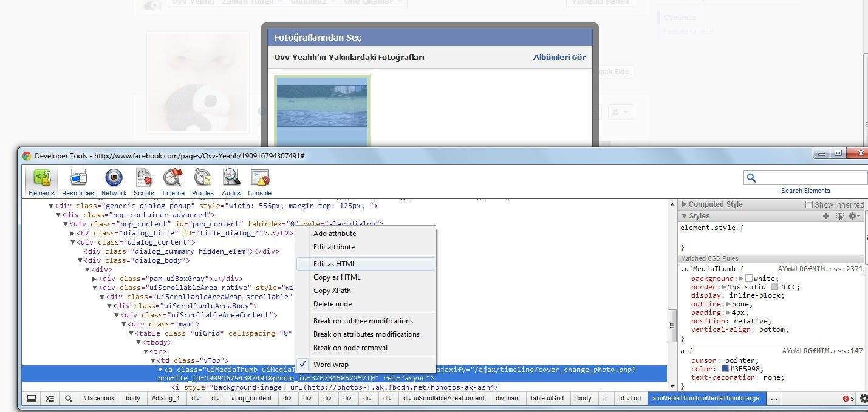
Task: Click the element.style rule block
Action: [771, 237]
